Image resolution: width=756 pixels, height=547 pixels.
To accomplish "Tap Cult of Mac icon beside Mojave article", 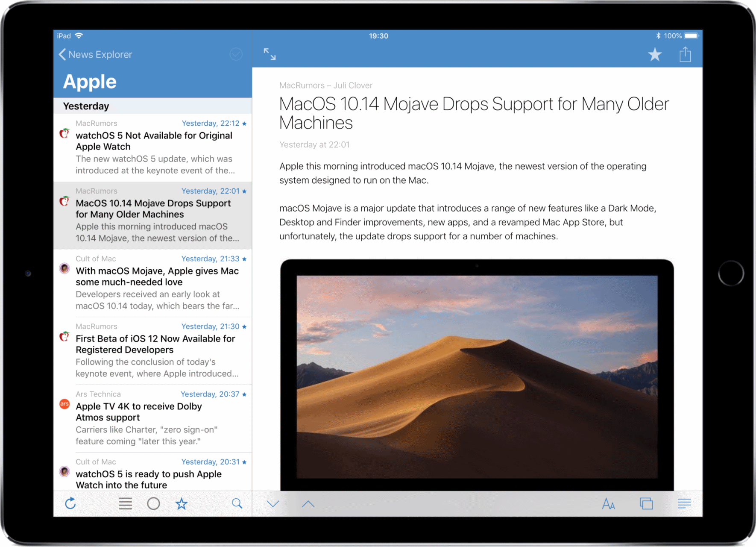I will pyautogui.click(x=64, y=268).
